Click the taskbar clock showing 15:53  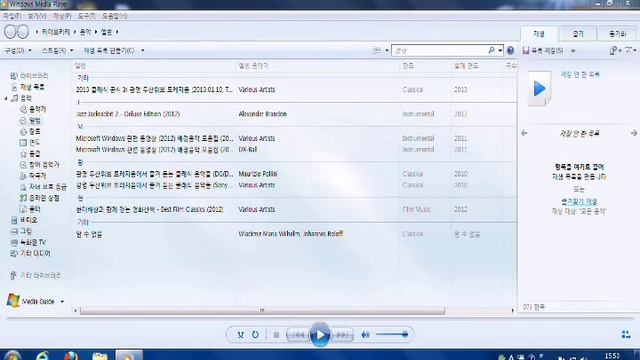coord(612,356)
